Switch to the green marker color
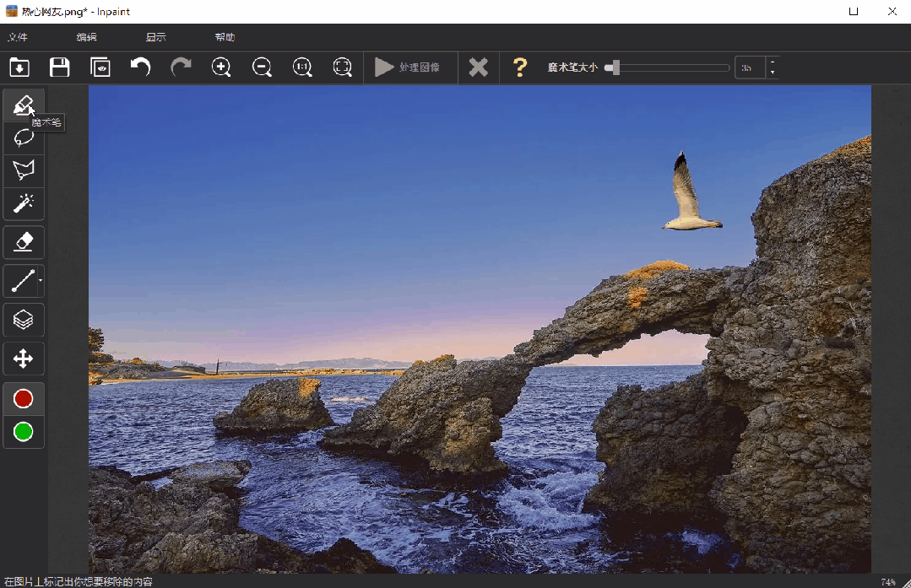Screen dimensions: 911x588 click(x=24, y=432)
